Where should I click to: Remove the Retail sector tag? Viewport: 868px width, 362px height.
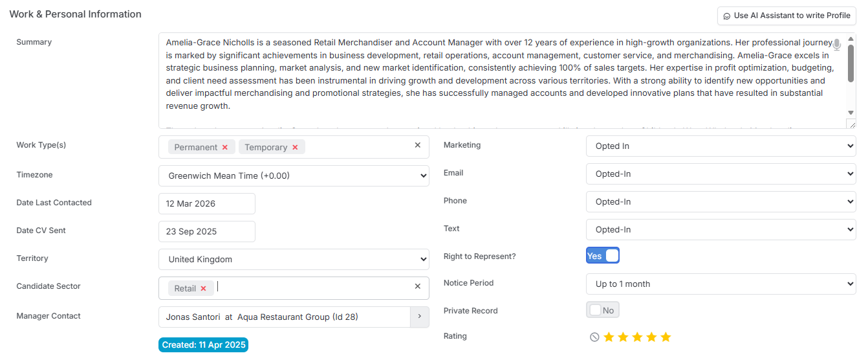click(203, 289)
